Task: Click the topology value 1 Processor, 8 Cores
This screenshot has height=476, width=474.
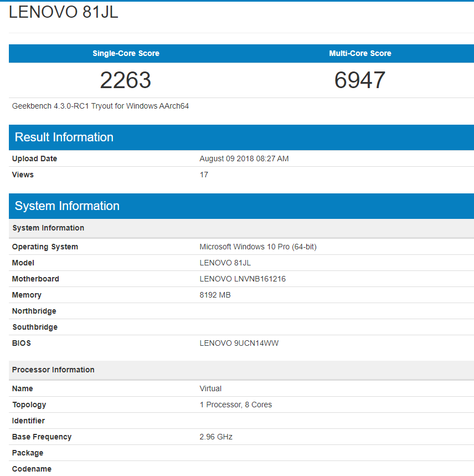Action: coord(235,405)
